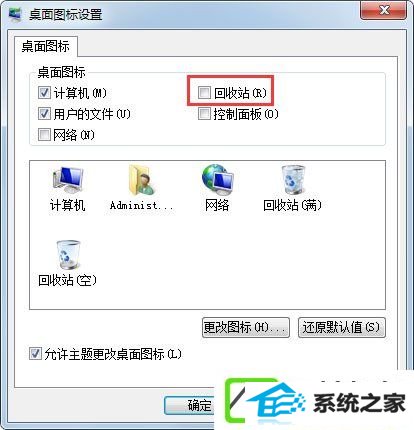
Task: Toggle 允许主题更改桌面图标(L) checkbox
Action: point(35,354)
